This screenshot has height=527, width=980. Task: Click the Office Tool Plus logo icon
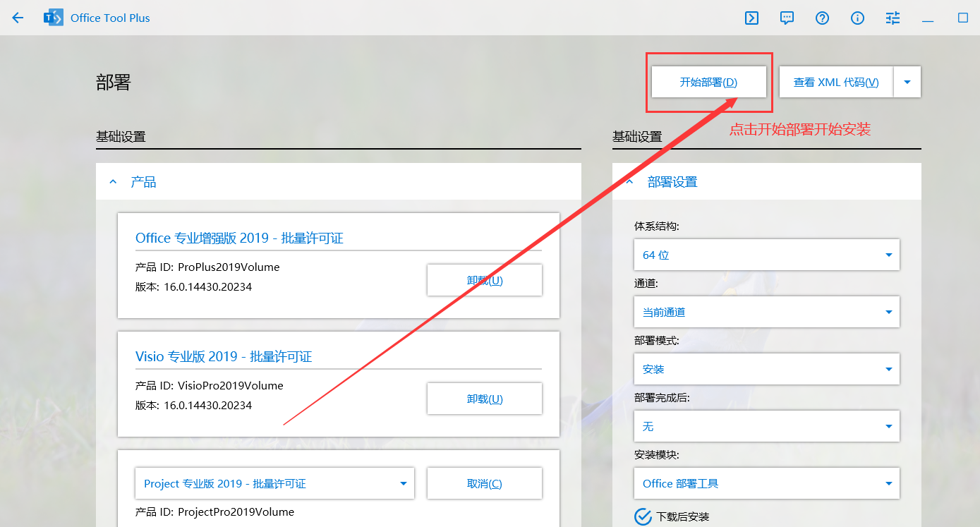pyautogui.click(x=53, y=18)
